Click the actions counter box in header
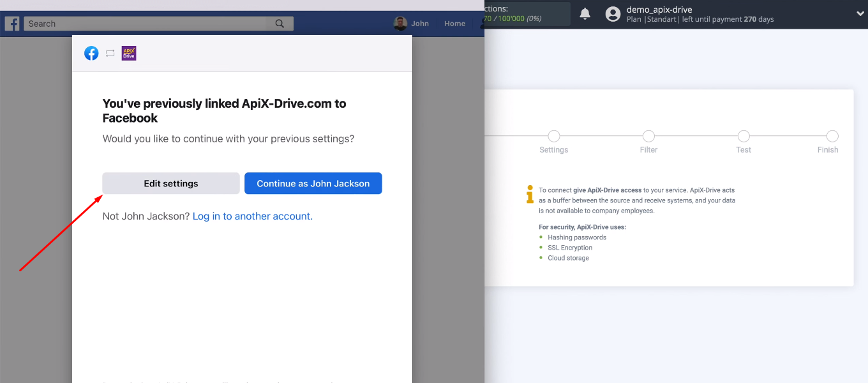Screen dimensions: 868x383 [527, 14]
